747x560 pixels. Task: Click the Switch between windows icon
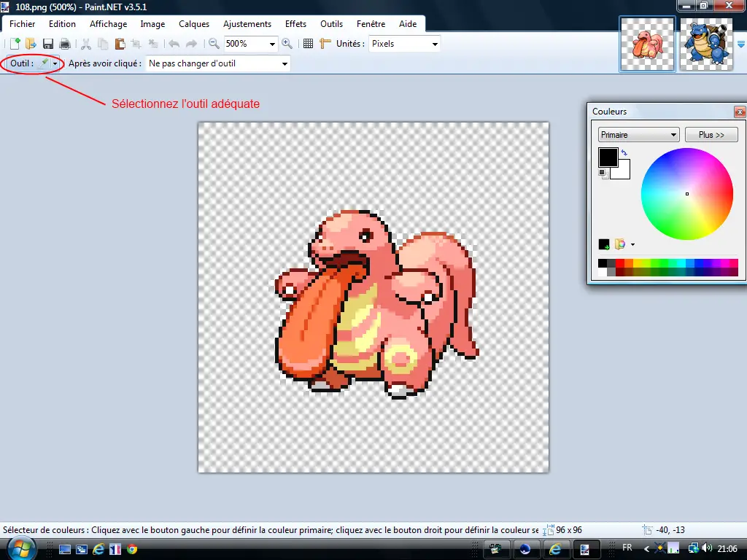tap(82, 550)
